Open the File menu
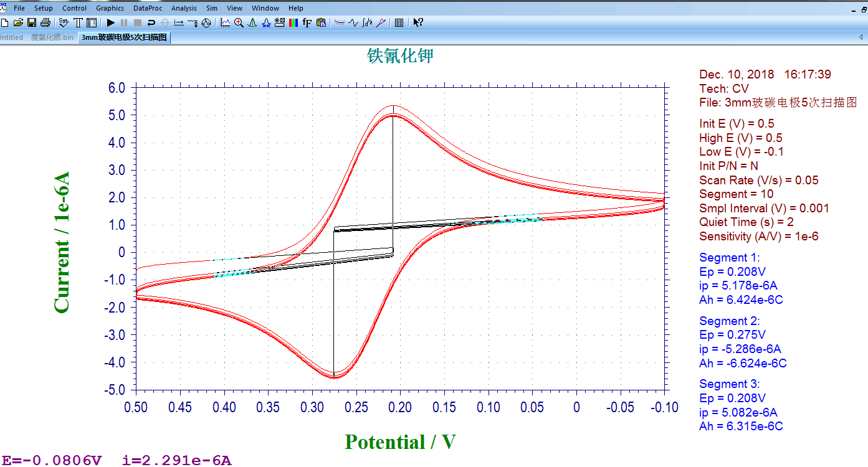868x467 pixels. 19,8
